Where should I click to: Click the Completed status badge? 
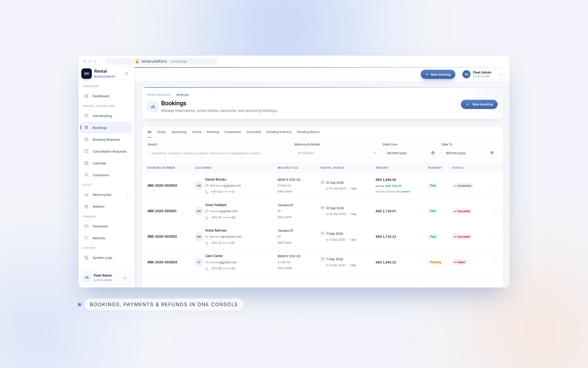pyautogui.click(x=462, y=186)
